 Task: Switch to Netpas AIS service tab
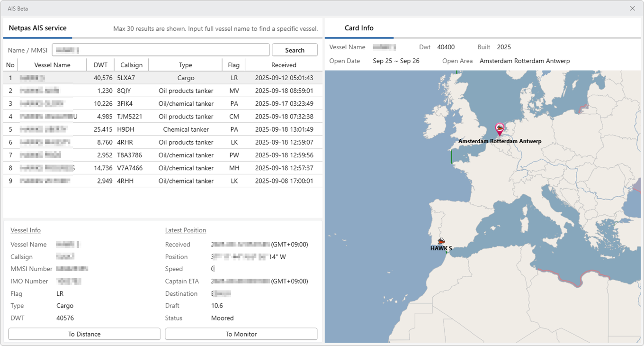(38, 28)
